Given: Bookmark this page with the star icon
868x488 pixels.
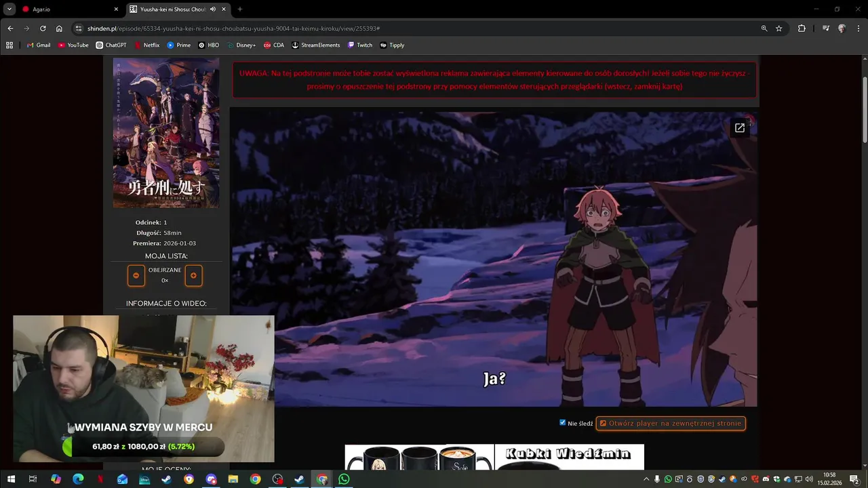Looking at the screenshot, I should [779, 28].
